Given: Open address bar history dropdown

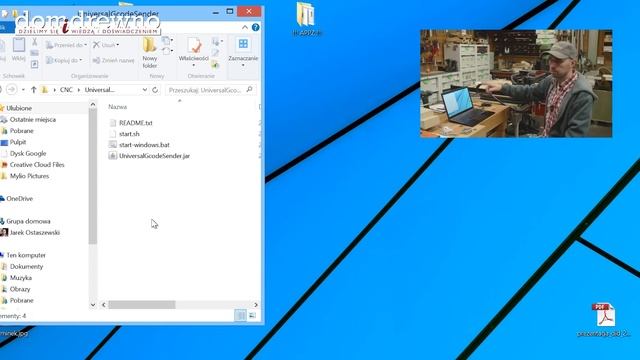Looking at the screenshot, I should coord(145,90).
